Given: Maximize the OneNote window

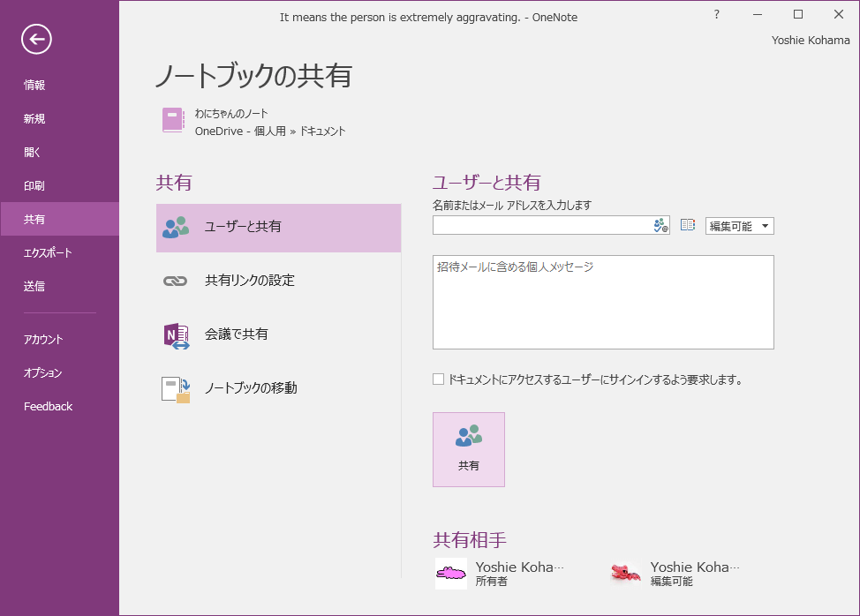Looking at the screenshot, I should point(798,15).
